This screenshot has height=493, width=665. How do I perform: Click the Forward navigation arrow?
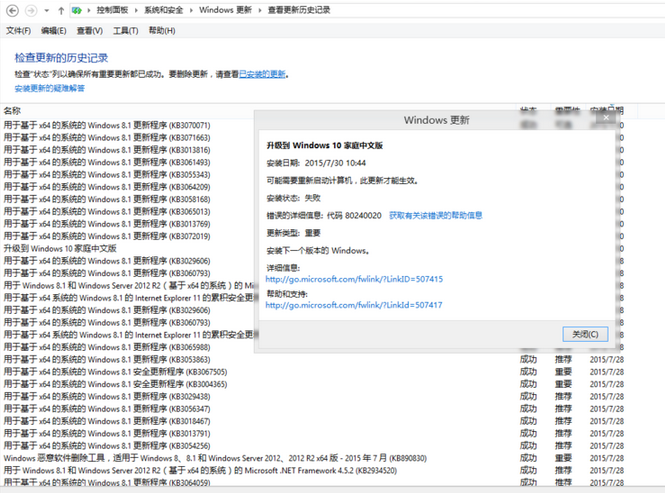pyautogui.click(x=31, y=11)
